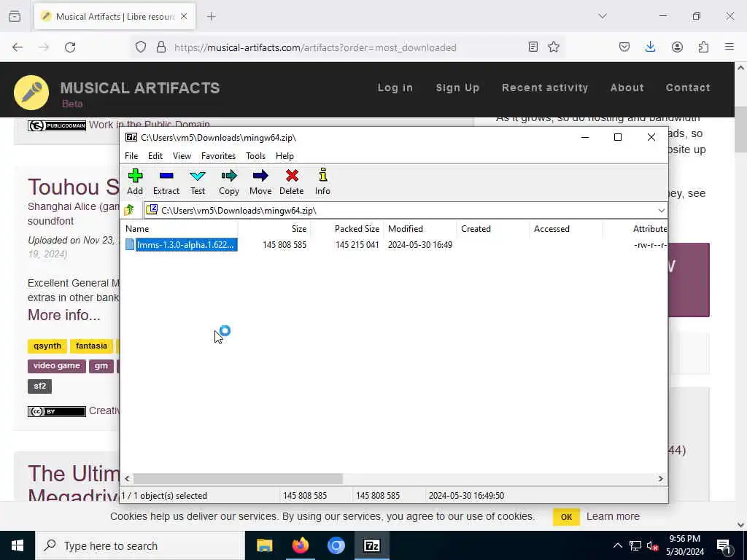Sort by Packed Size column header
The width and height of the screenshot is (747, 560).
[x=347, y=228]
